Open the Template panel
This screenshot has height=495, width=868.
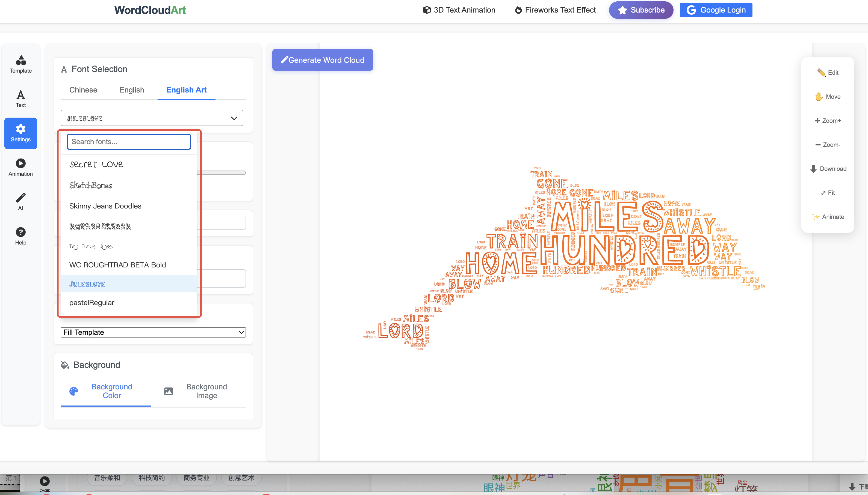click(20, 65)
